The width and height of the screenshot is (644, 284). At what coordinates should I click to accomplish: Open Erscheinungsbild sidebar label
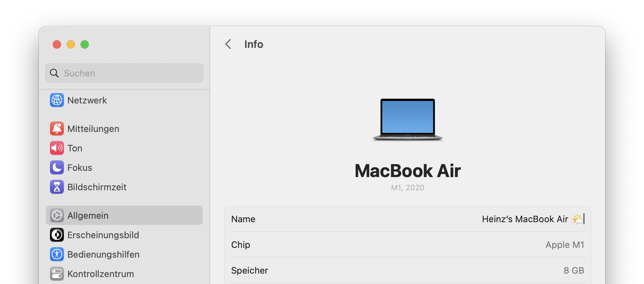click(103, 235)
